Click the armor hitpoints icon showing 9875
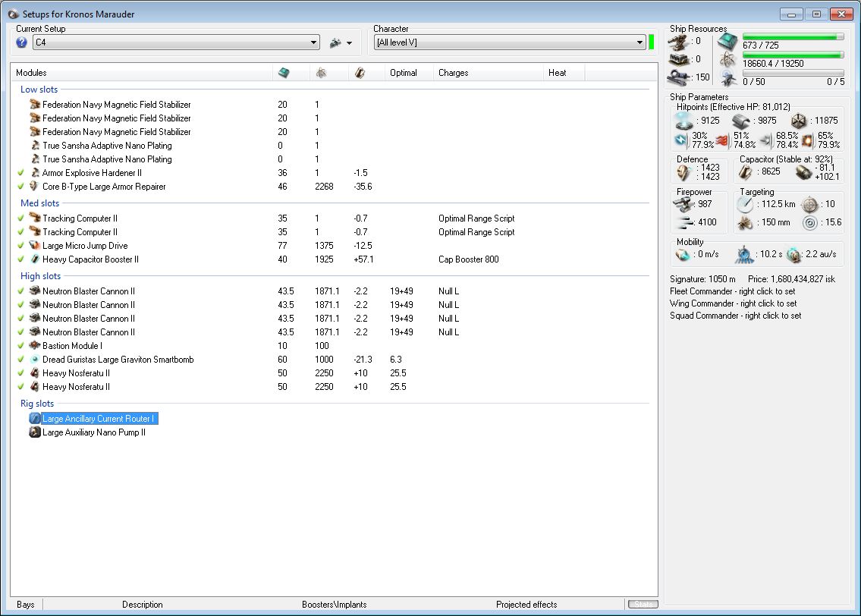This screenshot has height=616, width=861. (740, 121)
